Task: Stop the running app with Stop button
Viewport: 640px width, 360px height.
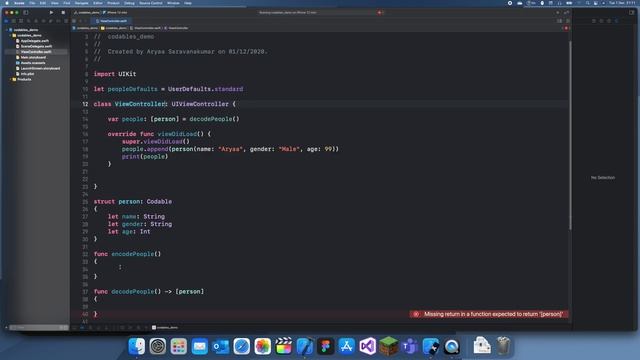Action: tap(63, 13)
